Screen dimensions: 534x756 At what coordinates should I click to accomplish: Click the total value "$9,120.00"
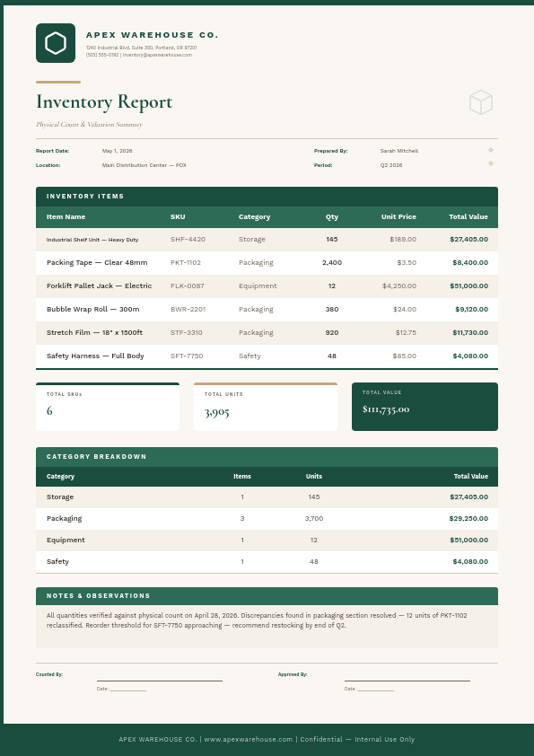(472, 309)
